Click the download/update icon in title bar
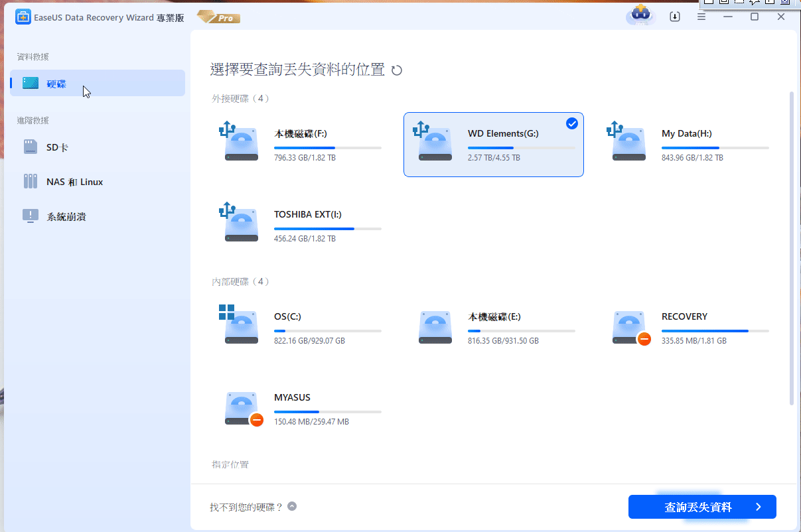The height and width of the screenshot is (532, 801). [675, 17]
